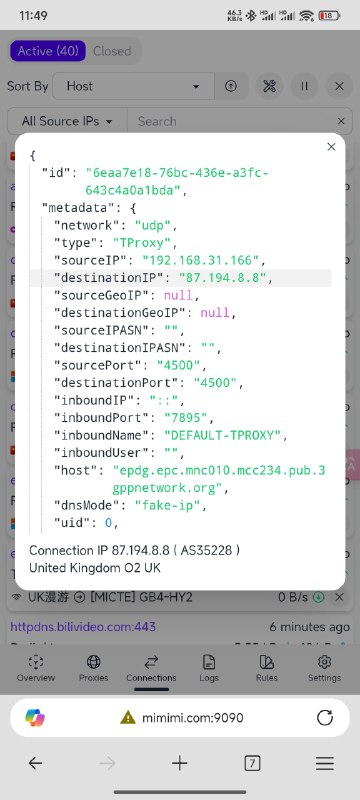This screenshot has width=360, height=800.
Task: Click the inboundPort value 7895
Action: click(x=186, y=418)
